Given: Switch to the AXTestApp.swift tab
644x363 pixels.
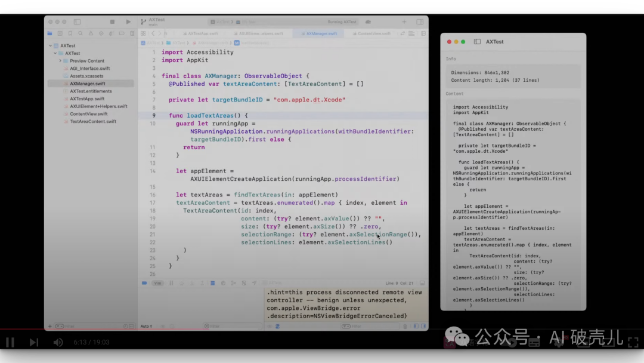Looking at the screenshot, I should [203, 33].
